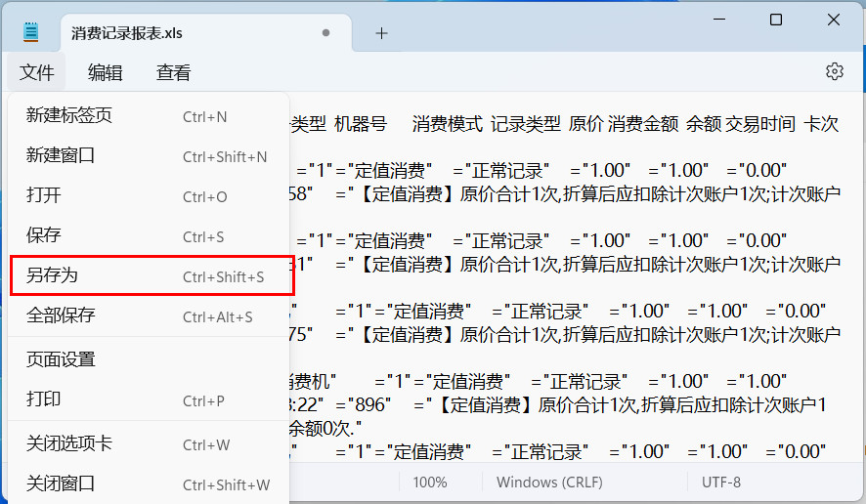Select the 打开 menu entry
Screen dimensions: 866x504
pos(150,195)
